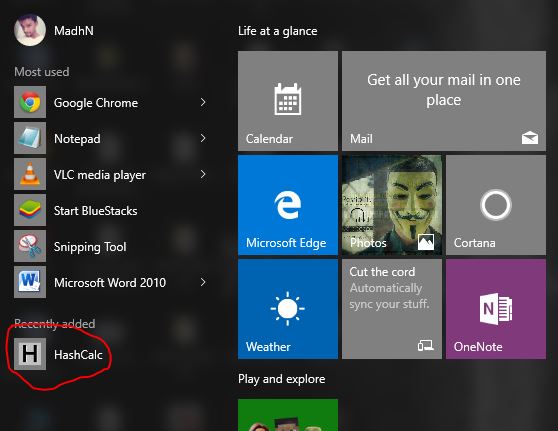558x431 pixels.
Task: Expand Microsoft Word 2010 jump list arrow
Action: pyautogui.click(x=203, y=282)
